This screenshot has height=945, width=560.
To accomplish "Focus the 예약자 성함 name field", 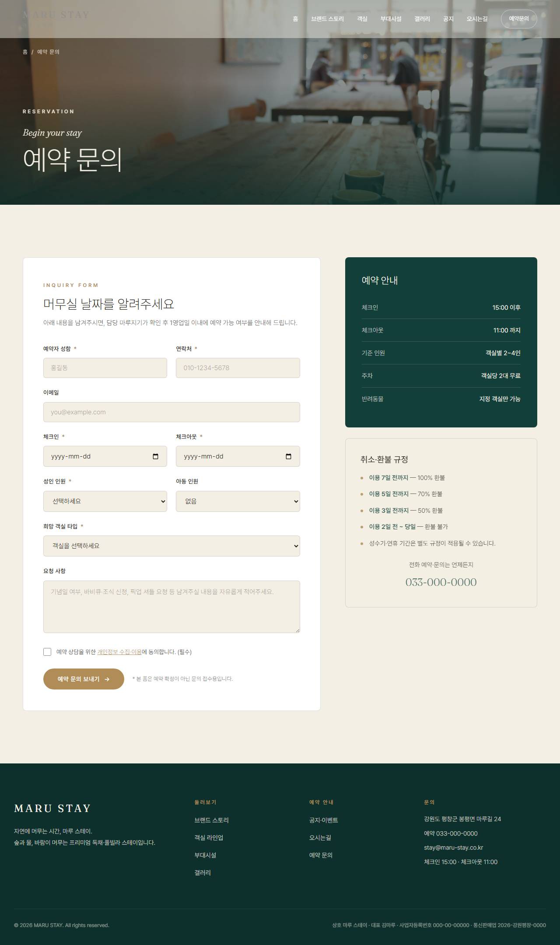I will tap(105, 368).
